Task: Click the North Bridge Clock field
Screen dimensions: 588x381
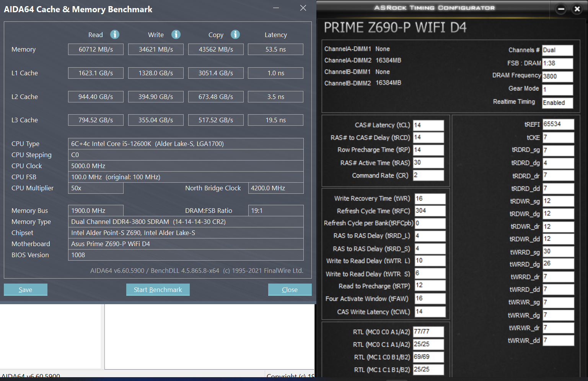Action: 276,188
